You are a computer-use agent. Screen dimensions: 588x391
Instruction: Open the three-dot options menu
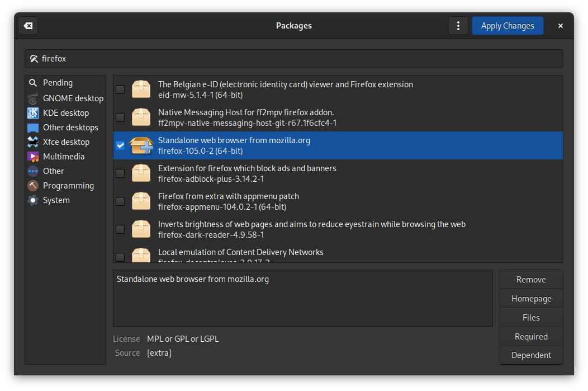(458, 26)
